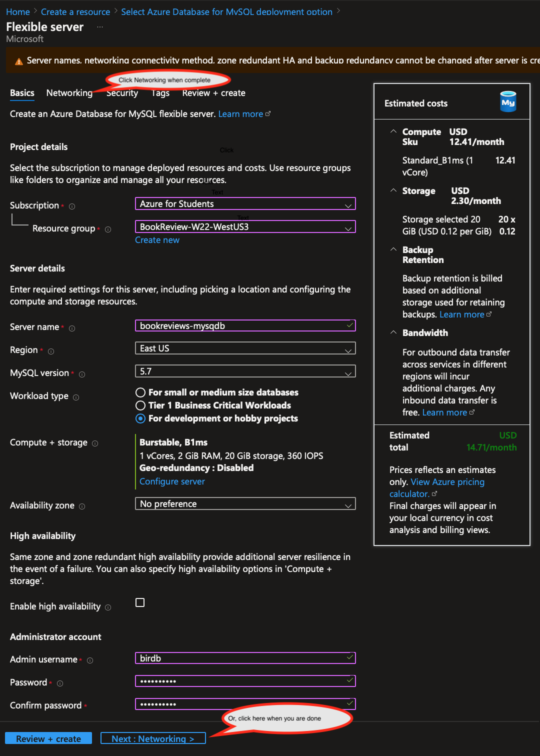
Task: Check the Enable high availability checkbox
Action: pos(140,602)
